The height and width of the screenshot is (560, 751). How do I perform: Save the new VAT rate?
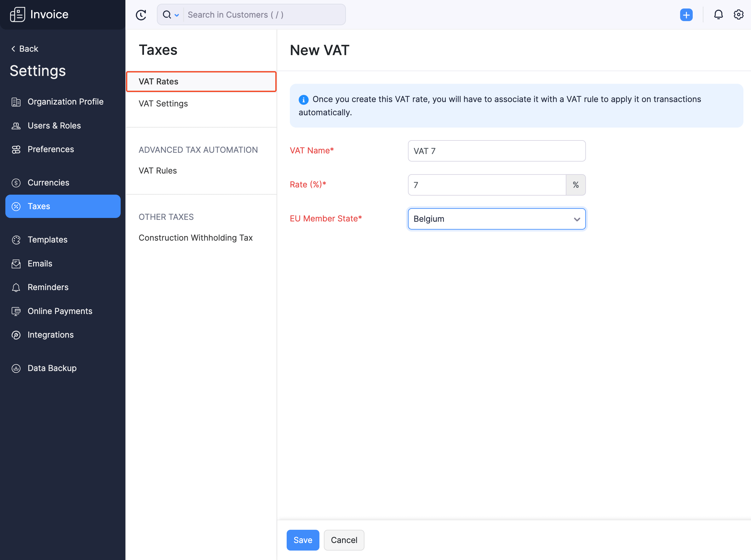[x=302, y=540]
